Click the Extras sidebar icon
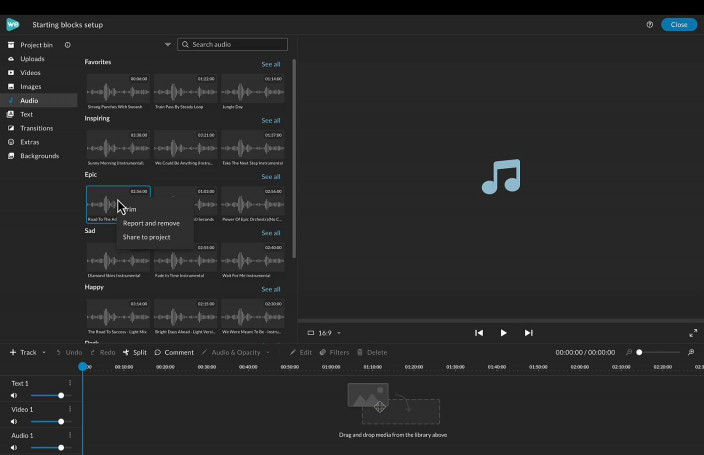 tap(11, 142)
